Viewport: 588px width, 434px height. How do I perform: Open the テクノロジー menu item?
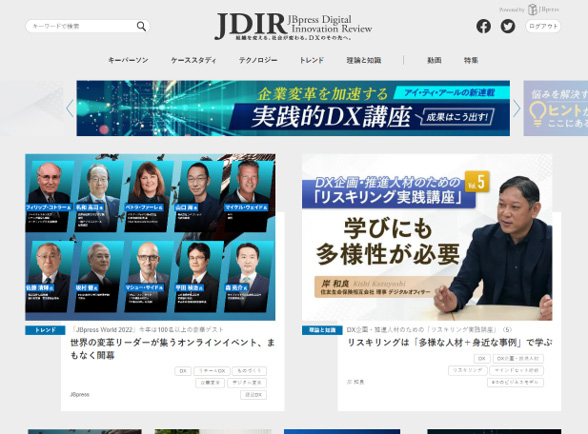pyautogui.click(x=258, y=60)
